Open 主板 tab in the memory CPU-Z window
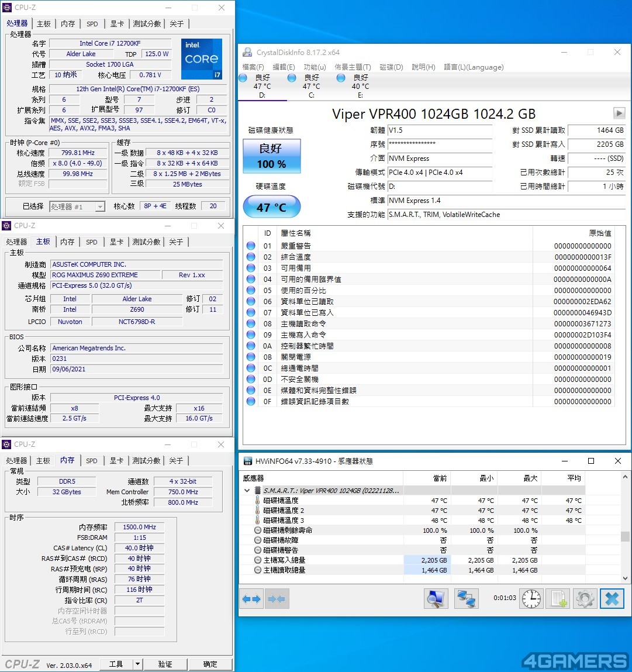This screenshot has width=632, height=672. (43, 461)
